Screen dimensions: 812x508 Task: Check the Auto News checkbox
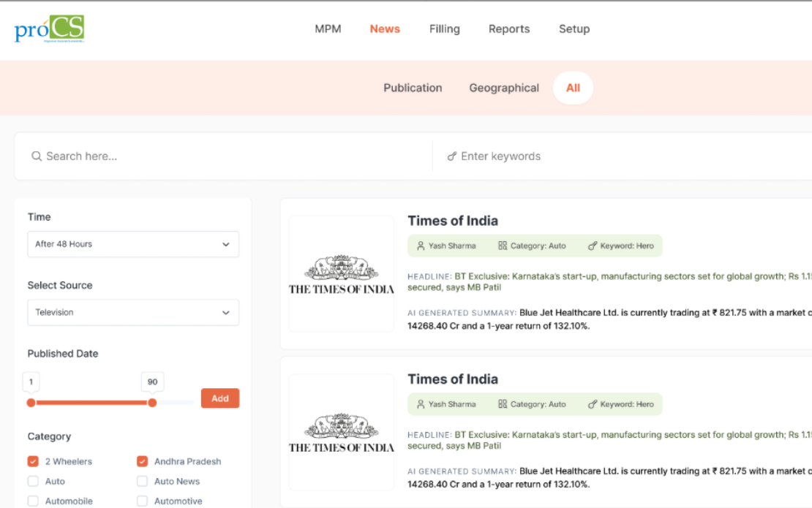pyautogui.click(x=143, y=481)
